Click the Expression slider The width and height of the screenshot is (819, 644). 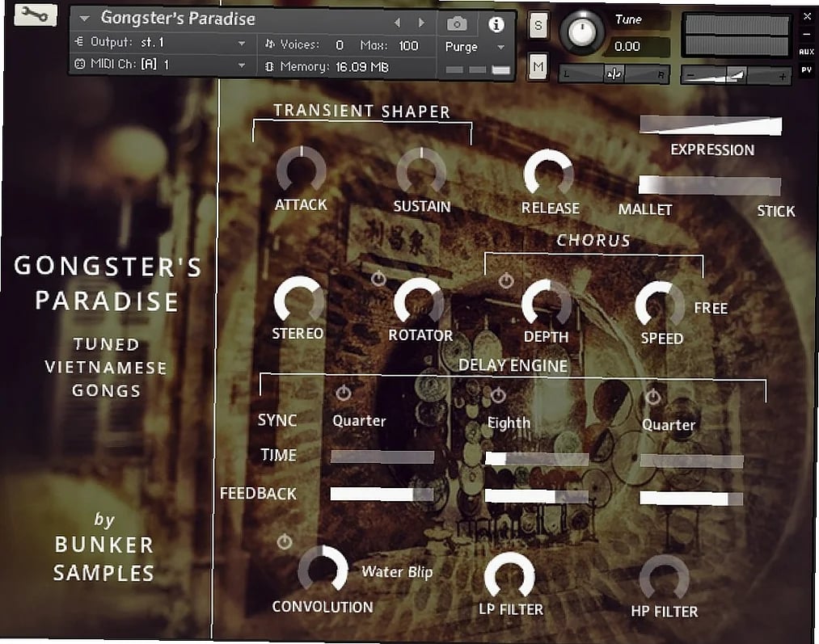click(x=711, y=124)
